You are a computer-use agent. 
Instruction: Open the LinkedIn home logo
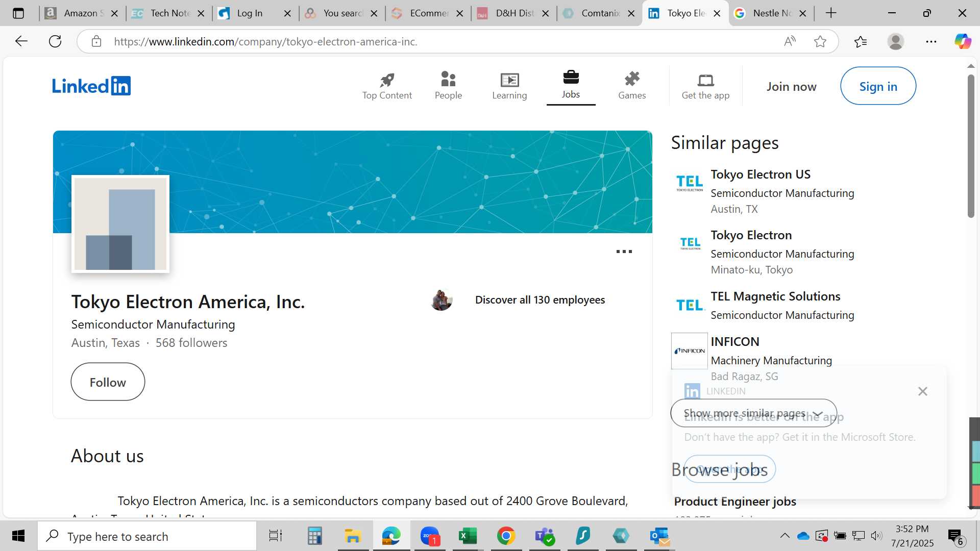(x=91, y=86)
